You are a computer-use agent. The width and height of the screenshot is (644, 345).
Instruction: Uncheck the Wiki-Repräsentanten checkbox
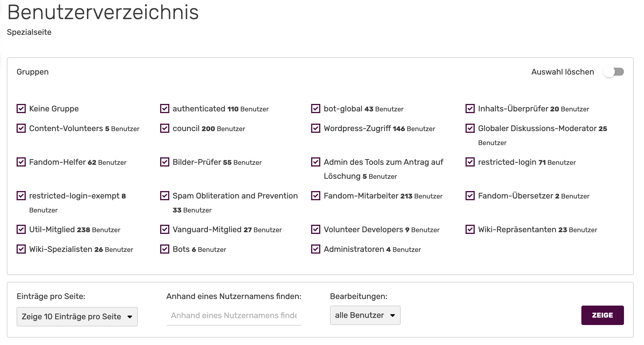click(470, 230)
